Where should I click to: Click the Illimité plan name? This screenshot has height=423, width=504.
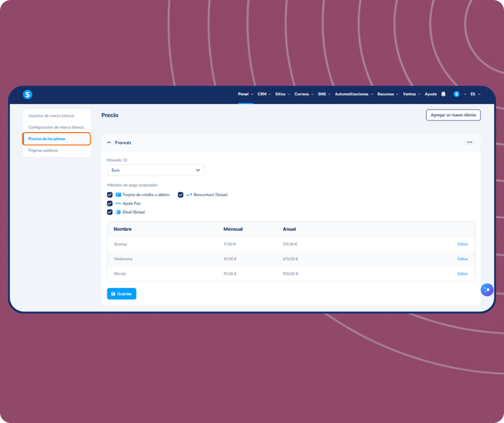coord(120,274)
